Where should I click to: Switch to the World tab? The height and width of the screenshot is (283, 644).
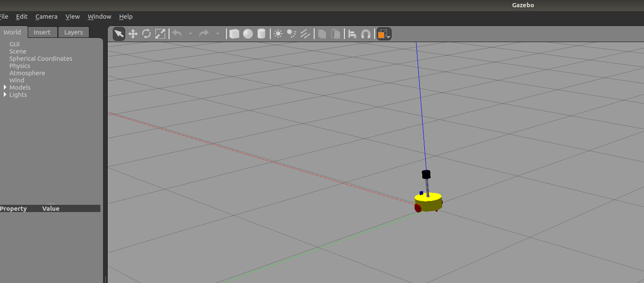pos(12,32)
